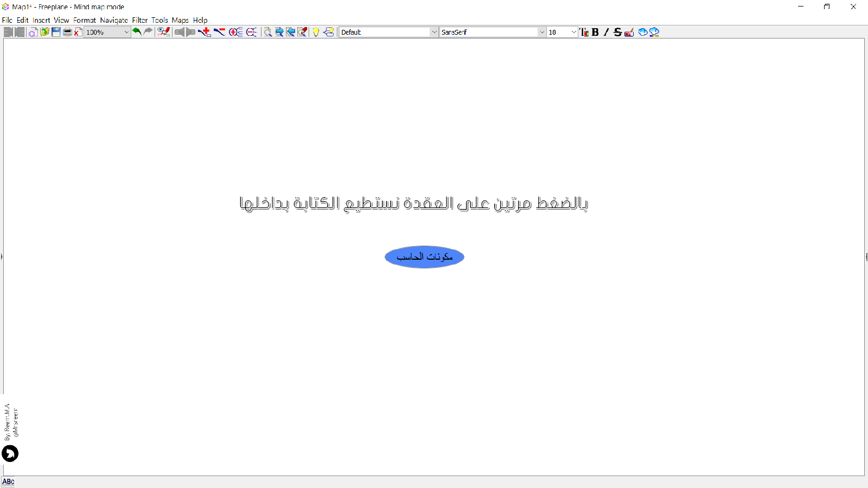
Task: Open the 100% zoom dropdown
Action: pyautogui.click(x=126, y=33)
